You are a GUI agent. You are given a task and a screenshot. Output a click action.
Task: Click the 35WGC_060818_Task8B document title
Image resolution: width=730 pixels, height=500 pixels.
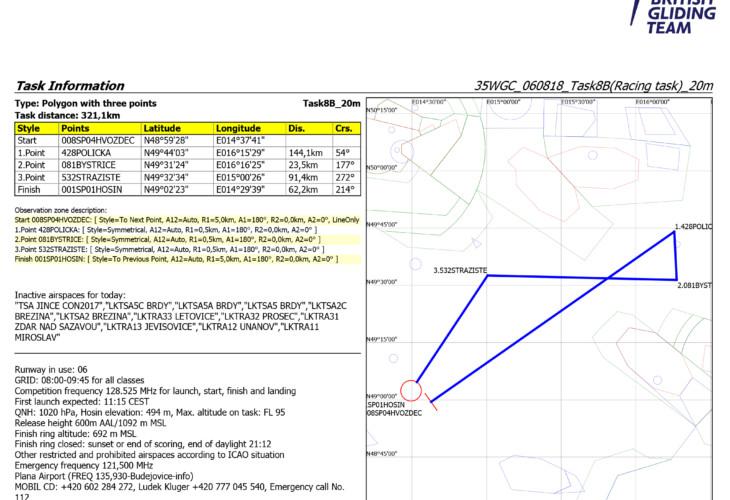click(594, 86)
